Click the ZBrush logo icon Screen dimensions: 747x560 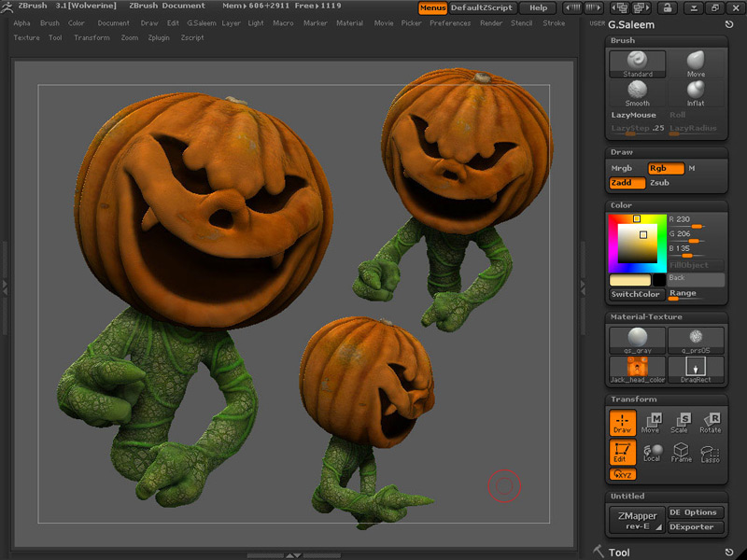(x=7, y=7)
